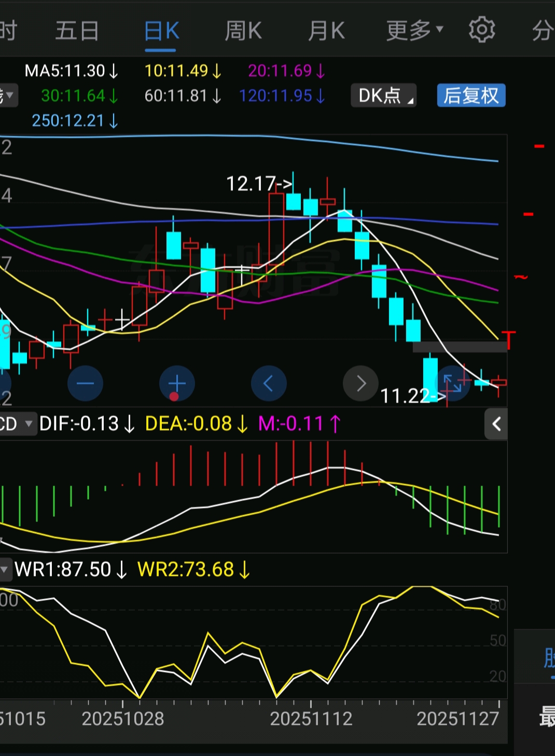This screenshot has height=756, width=555.
Task: Select the 日K tab
Action: click(161, 31)
